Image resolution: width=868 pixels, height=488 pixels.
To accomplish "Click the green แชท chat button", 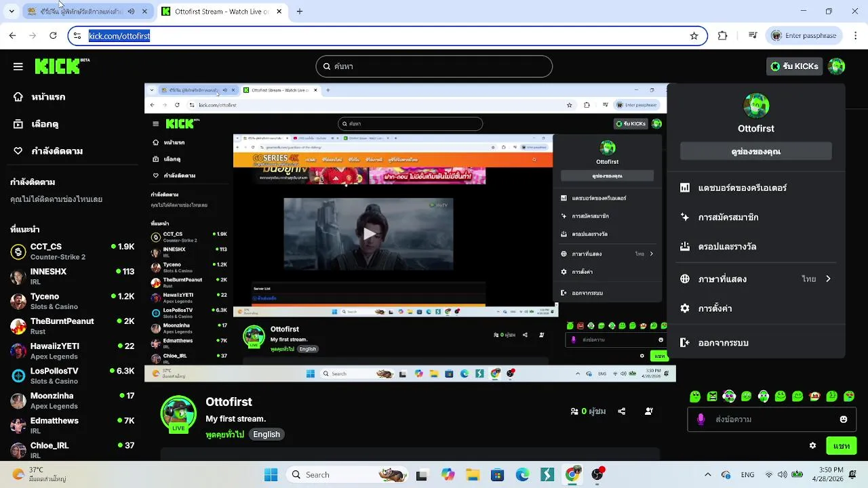I will click(x=842, y=446).
